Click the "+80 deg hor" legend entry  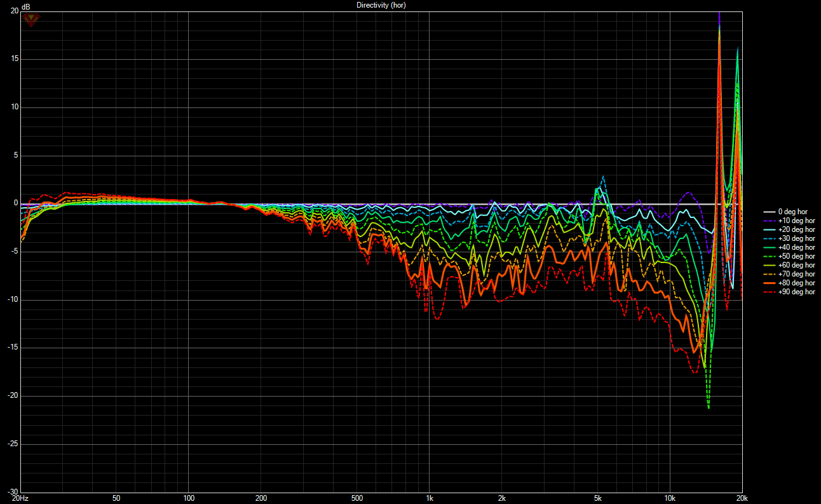789,283
